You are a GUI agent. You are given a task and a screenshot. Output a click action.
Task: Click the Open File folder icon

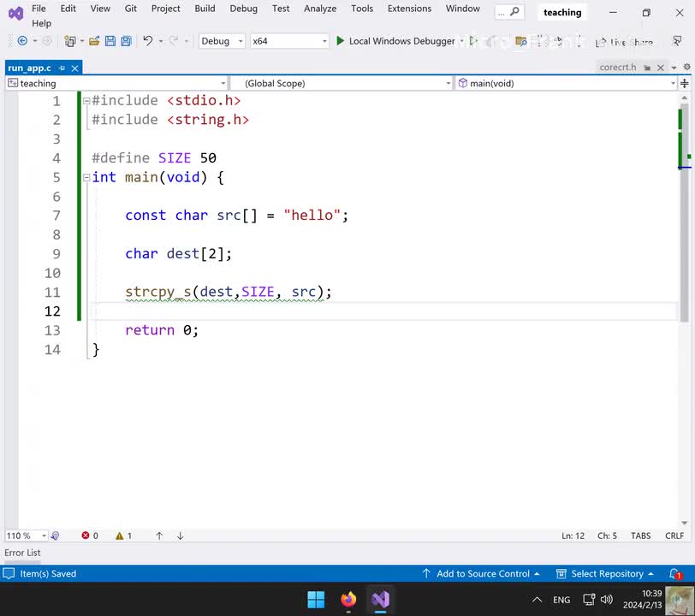point(95,41)
